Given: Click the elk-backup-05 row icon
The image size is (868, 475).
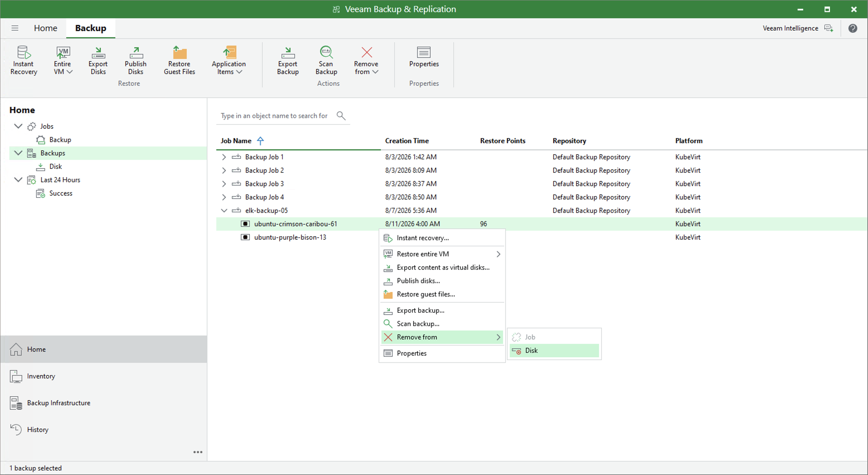Looking at the screenshot, I should click(237, 210).
